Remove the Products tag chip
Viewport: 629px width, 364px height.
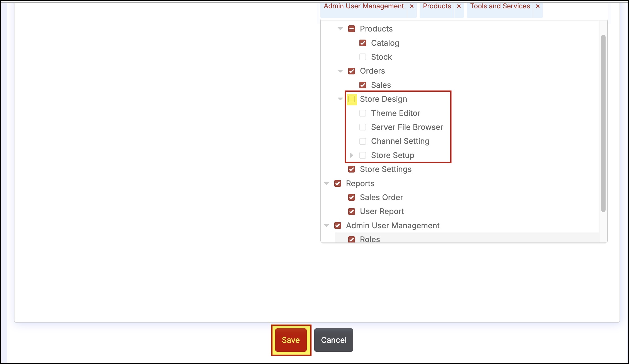(459, 6)
